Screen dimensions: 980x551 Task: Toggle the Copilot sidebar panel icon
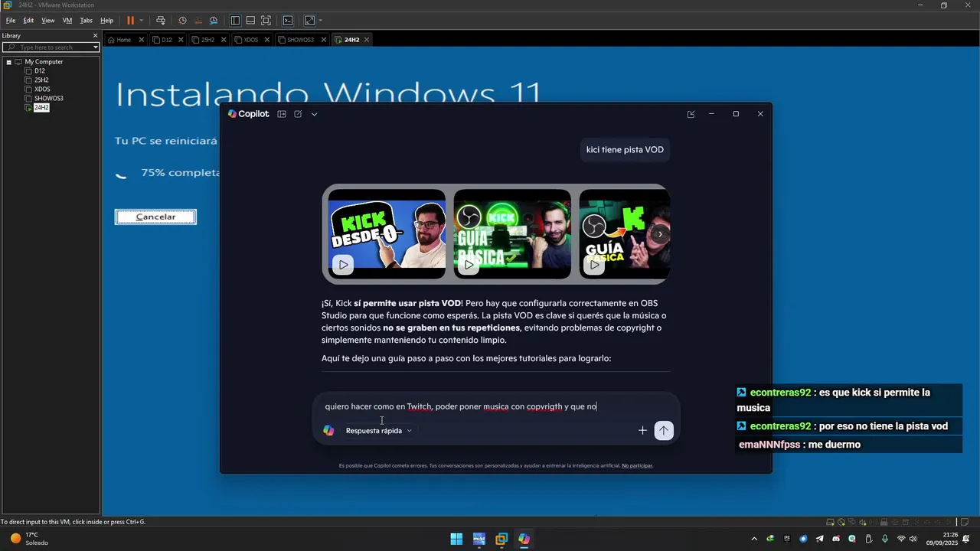click(282, 114)
